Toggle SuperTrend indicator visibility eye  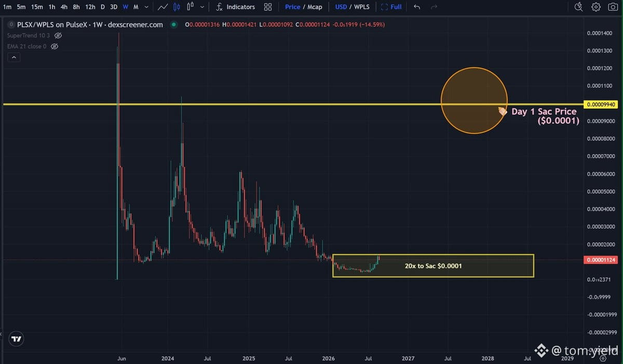[58, 35]
